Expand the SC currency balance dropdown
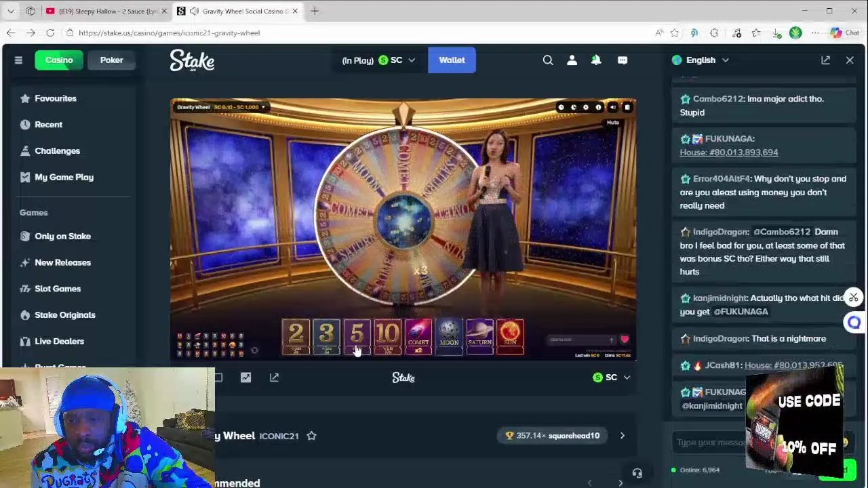 point(397,60)
